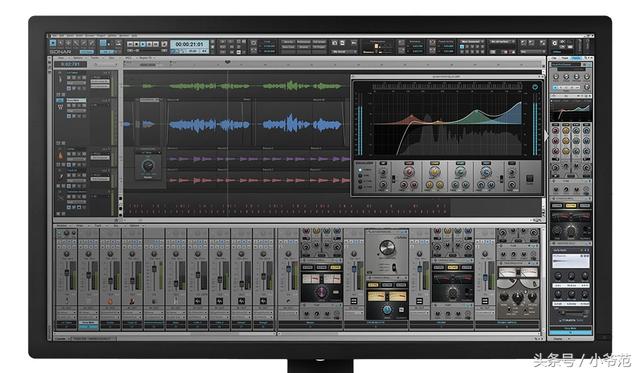
Task: Toggle the Gloss button on the EQ
Action: tap(529, 179)
